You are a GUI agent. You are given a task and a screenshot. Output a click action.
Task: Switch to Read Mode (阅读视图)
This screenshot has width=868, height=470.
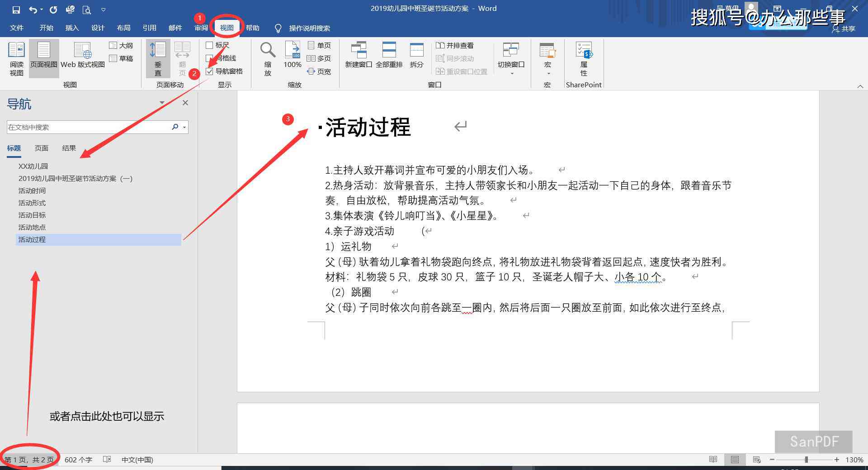click(x=17, y=59)
